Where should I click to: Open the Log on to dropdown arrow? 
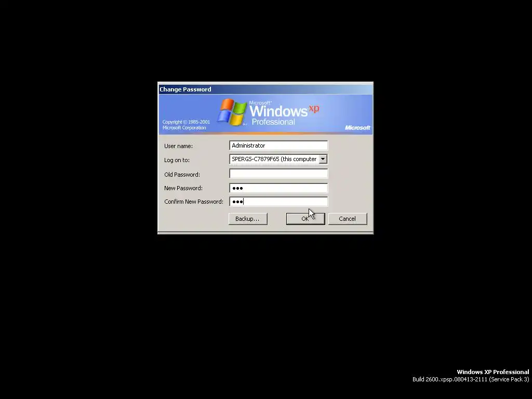[323, 159]
